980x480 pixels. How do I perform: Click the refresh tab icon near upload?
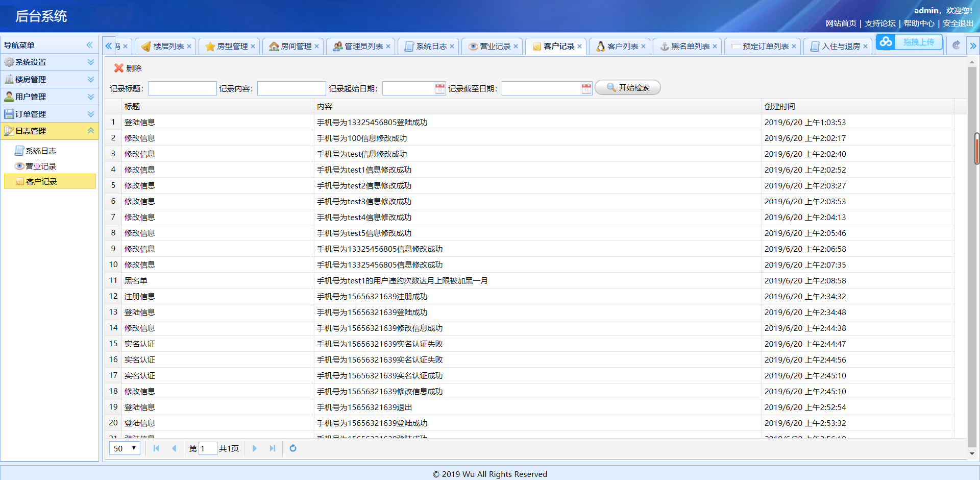pyautogui.click(x=956, y=45)
